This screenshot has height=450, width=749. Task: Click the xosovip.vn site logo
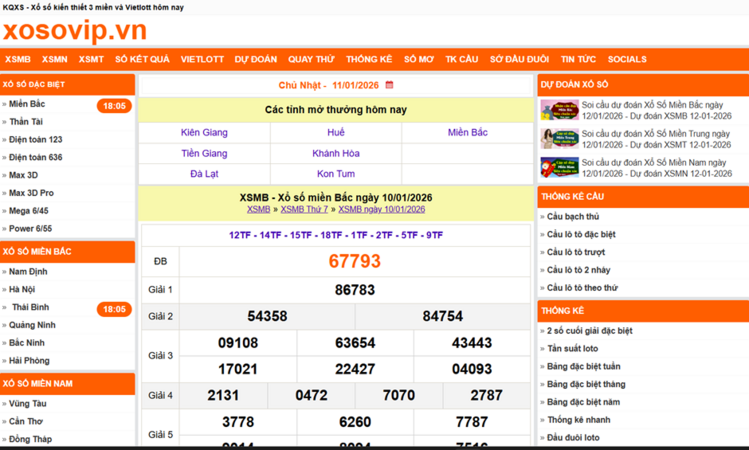(x=75, y=31)
